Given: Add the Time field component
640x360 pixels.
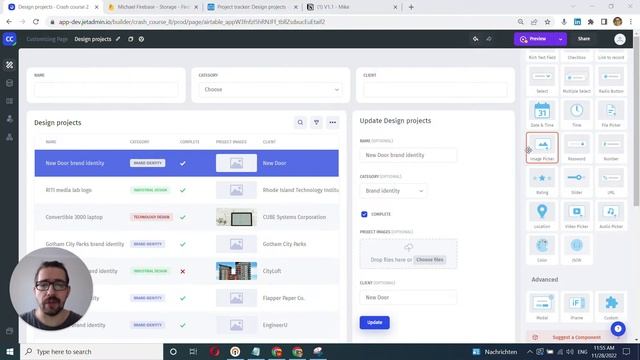Looking at the screenshot, I should pos(576,114).
